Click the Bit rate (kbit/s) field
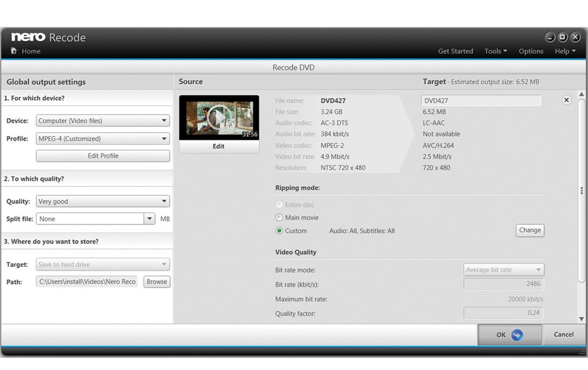This screenshot has height=370, width=588. [x=504, y=284]
